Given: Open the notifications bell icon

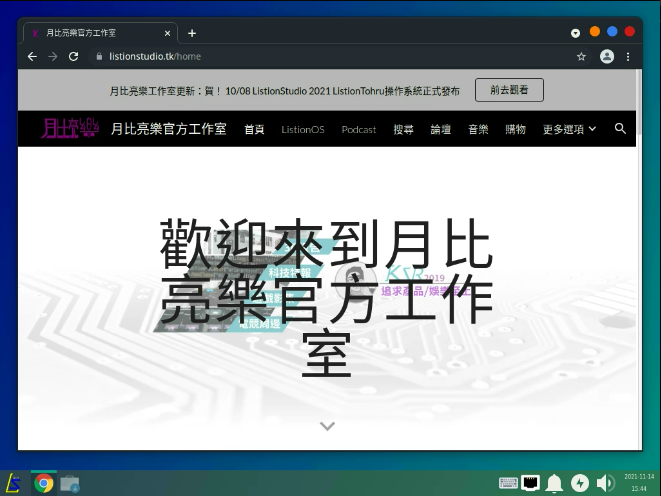Looking at the screenshot, I should coord(554,483).
